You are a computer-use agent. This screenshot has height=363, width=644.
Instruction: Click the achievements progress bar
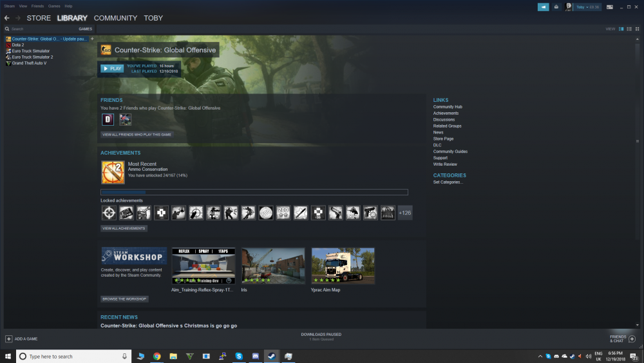(254, 192)
